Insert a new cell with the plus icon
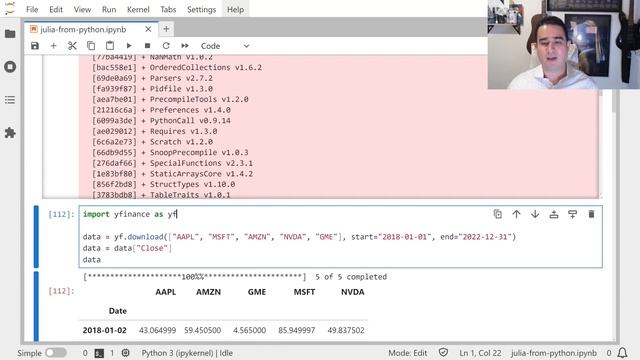 pos(53,46)
